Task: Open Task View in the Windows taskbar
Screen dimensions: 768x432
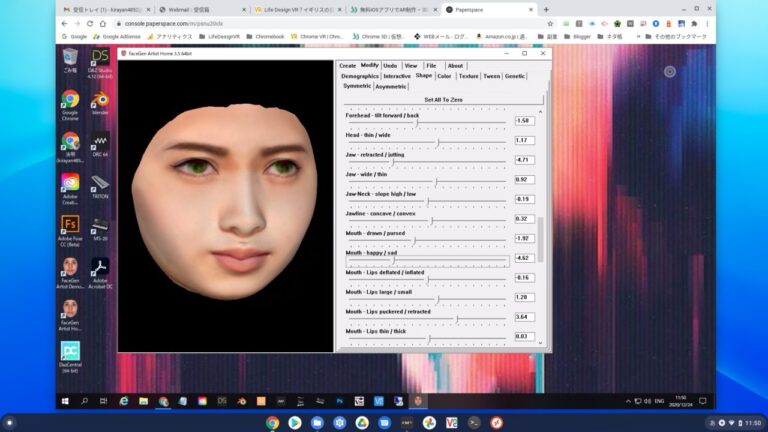Action: pyautogui.click(x=103, y=401)
